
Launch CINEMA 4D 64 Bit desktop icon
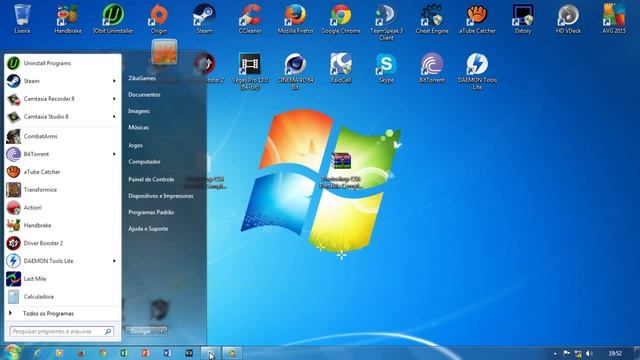point(295,70)
